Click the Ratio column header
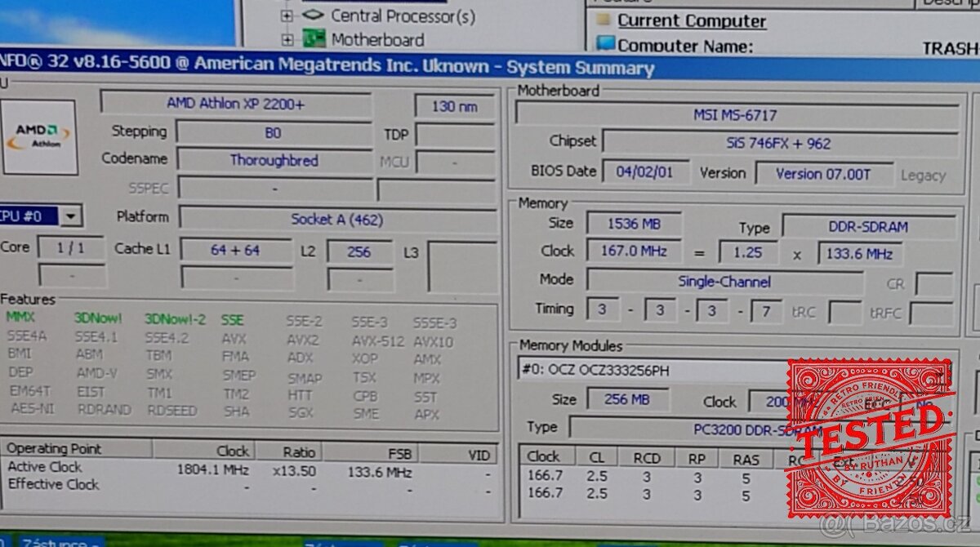Viewport: 980px width, 547px height. coord(288,451)
